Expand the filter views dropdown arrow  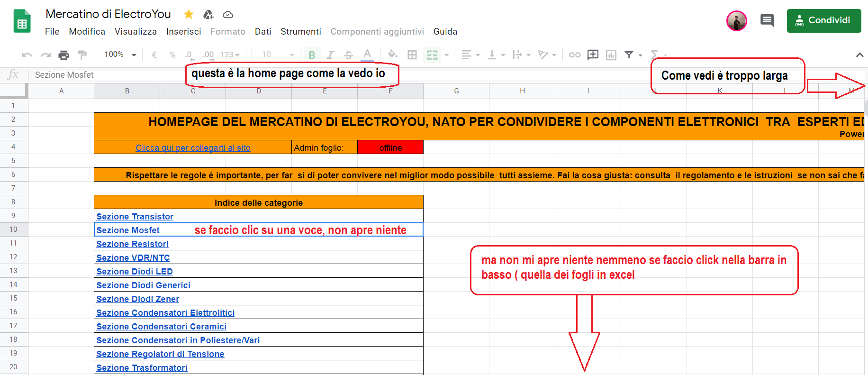[641, 55]
